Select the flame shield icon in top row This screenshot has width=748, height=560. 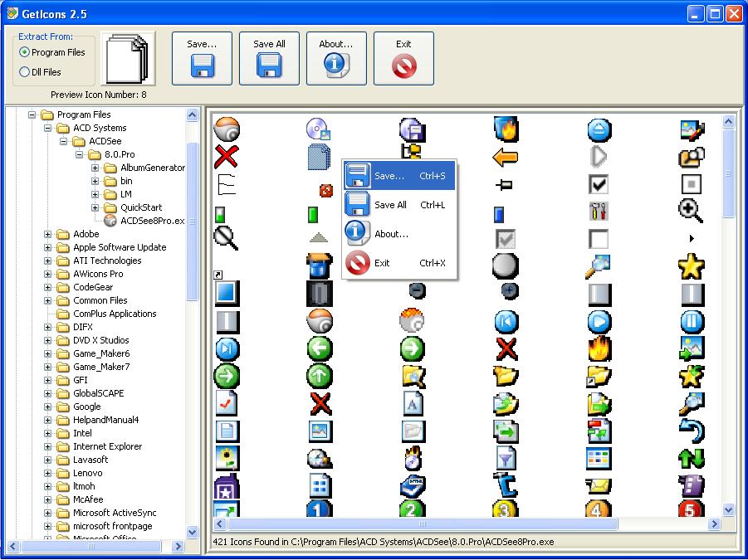[x=506, y=129]
